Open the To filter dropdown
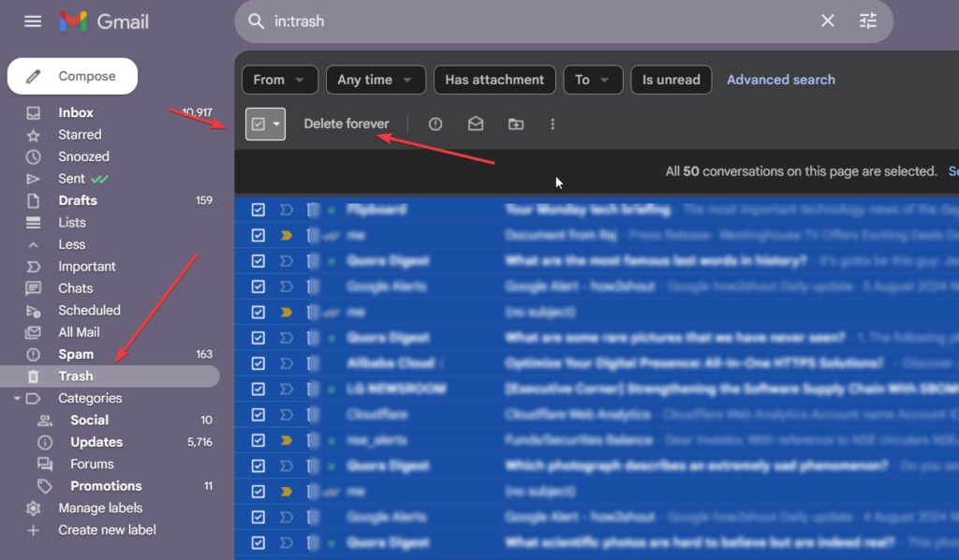The height and width of the screenshot is (560, 959). point(593,81)
